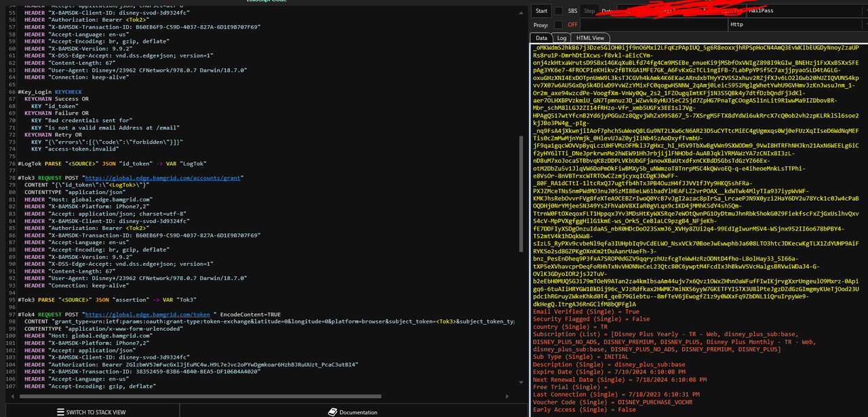The image size is (868, 417).
Task: Click the KEYCHAIN Retry OR line
Action: pos(53,134)
